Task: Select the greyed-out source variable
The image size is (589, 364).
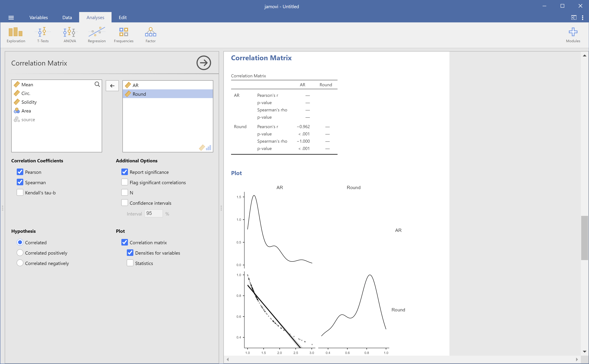Action: [x=57, y=120]
